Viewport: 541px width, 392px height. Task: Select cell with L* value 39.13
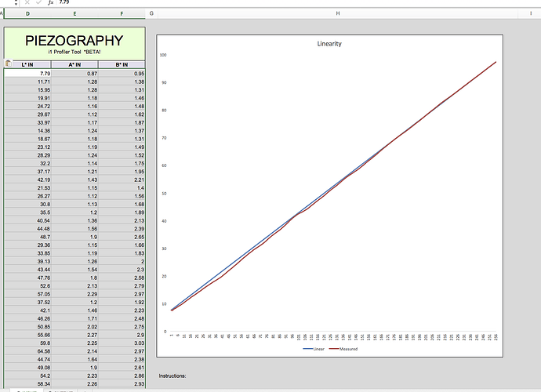point(27,261)
